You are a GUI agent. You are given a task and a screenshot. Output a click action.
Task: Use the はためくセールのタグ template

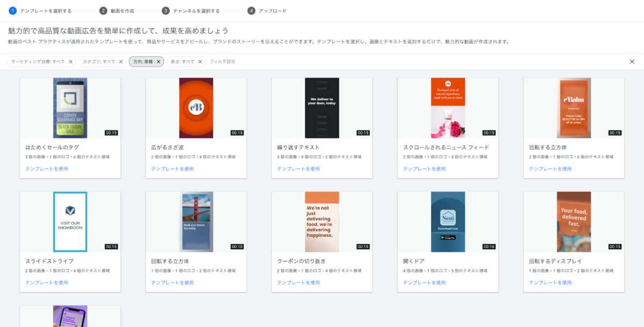click(47, 169)
